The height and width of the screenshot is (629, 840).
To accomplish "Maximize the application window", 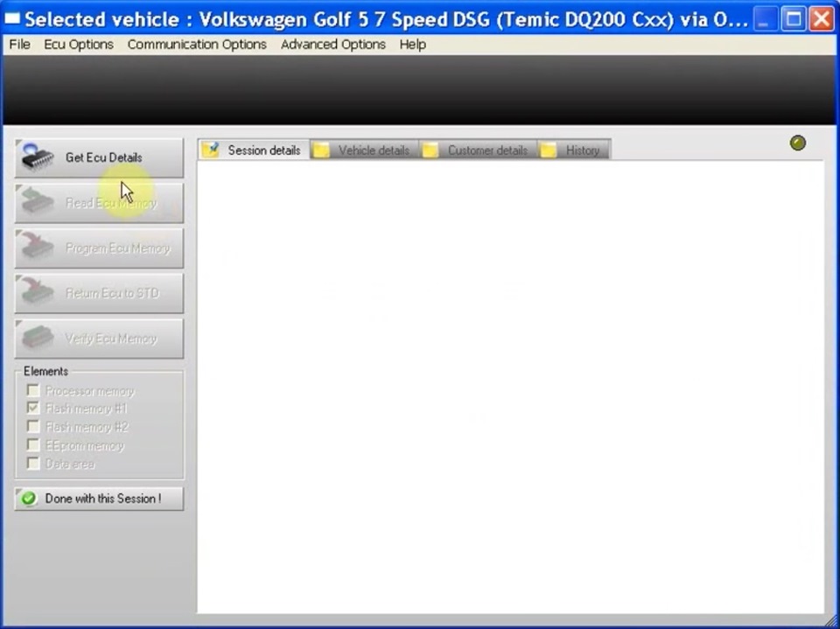I will click(794, 20).
